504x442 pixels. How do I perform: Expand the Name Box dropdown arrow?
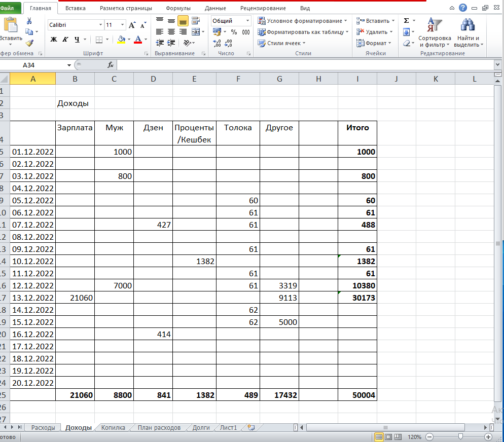click(69, 65)
